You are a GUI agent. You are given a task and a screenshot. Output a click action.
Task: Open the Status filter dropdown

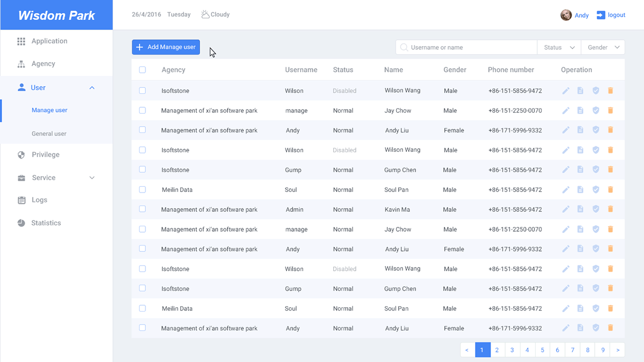point(559,47)
